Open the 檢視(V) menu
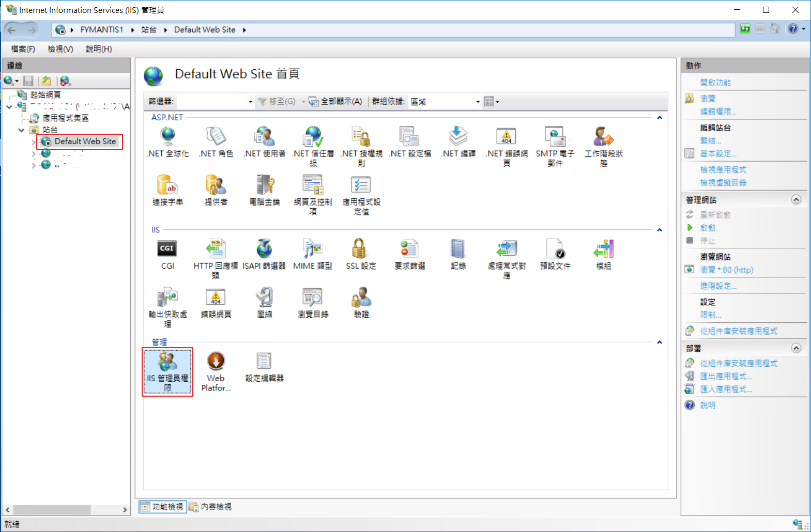The width and height of the screenshot is (811, 532). click(60, 49)
